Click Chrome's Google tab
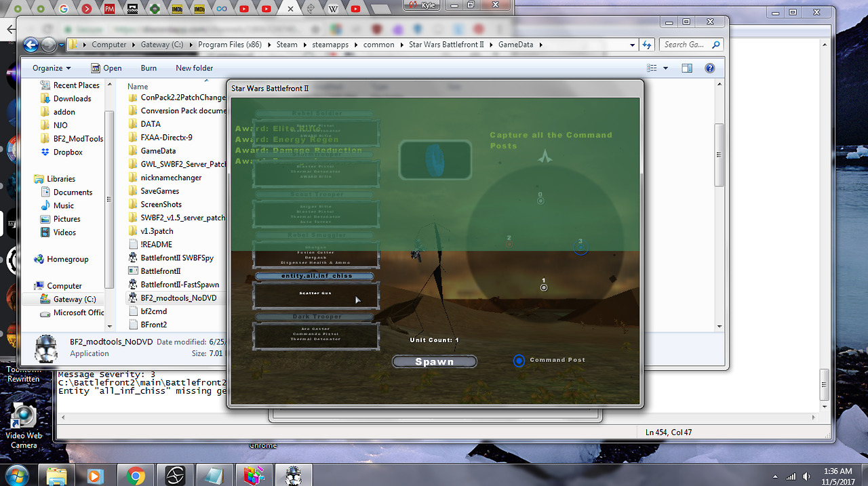Viewport: 868px width, 486px height. pos(64,9)
